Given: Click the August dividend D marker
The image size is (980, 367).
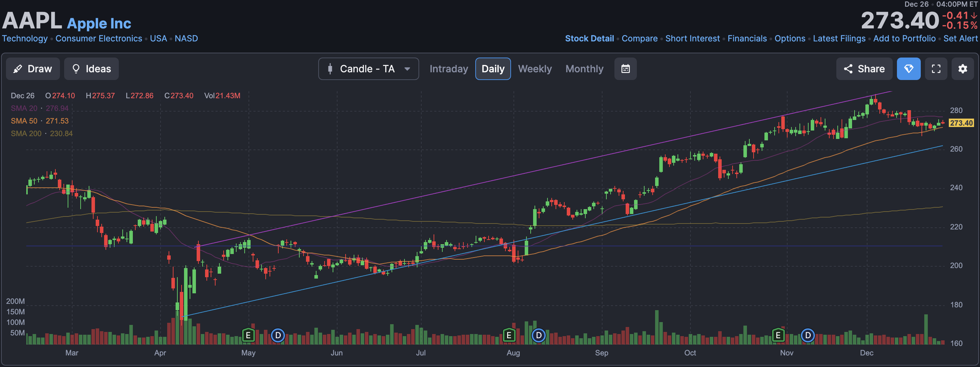Looking at the screenshot, I should pos(538,335).
